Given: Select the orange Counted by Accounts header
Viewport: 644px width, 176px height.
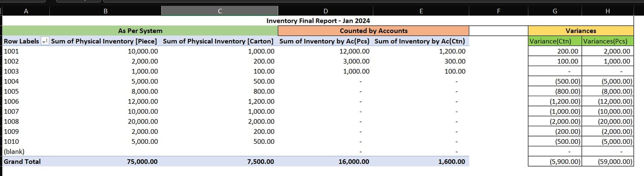Looking at the screenshot, I should click(374, 31).
